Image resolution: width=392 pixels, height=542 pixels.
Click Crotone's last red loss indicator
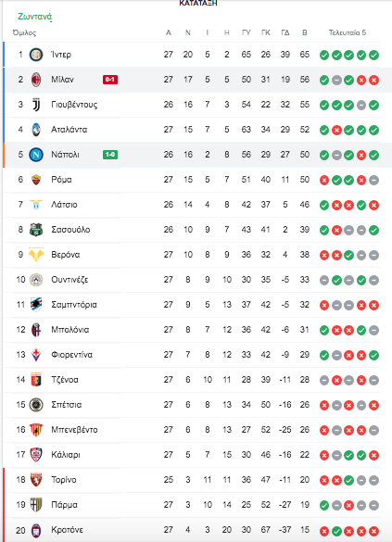click(x=373, y=531)
